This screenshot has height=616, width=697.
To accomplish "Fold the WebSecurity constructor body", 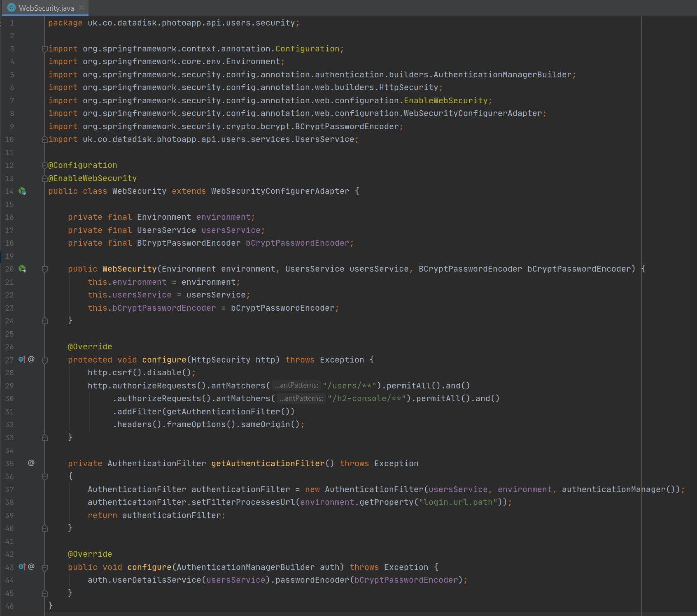I will click(45, 269).
